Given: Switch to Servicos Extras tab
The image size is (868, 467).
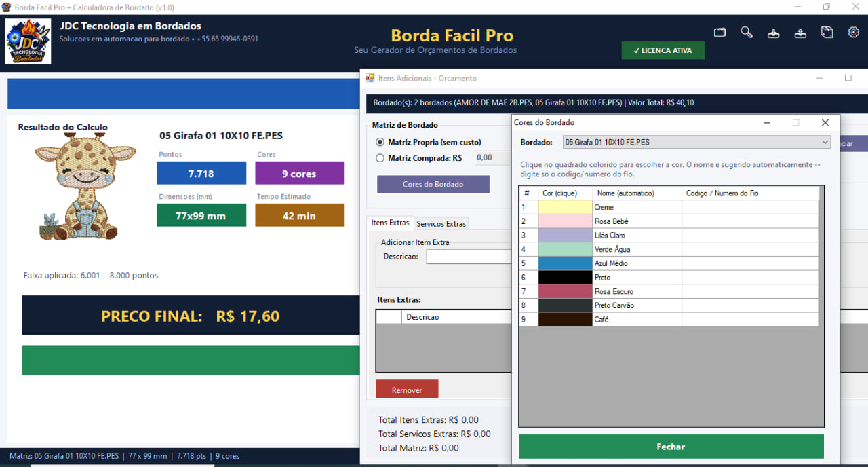Looking at the screenshot, I should tap(441, 223).
